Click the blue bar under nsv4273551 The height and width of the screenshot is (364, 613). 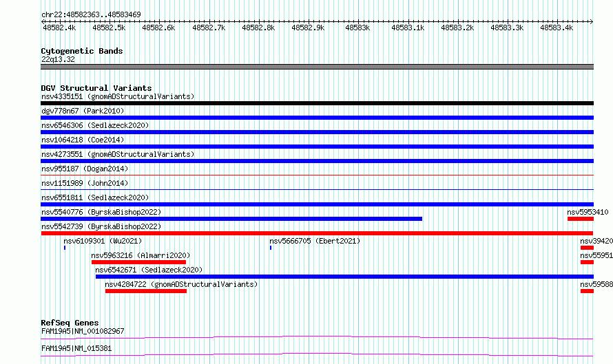coord(317,161)
